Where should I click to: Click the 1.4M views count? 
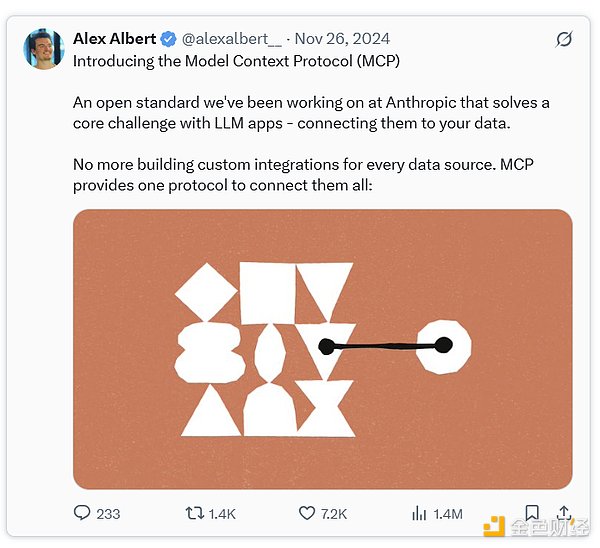pyautogui.click(x=447, y=513)
